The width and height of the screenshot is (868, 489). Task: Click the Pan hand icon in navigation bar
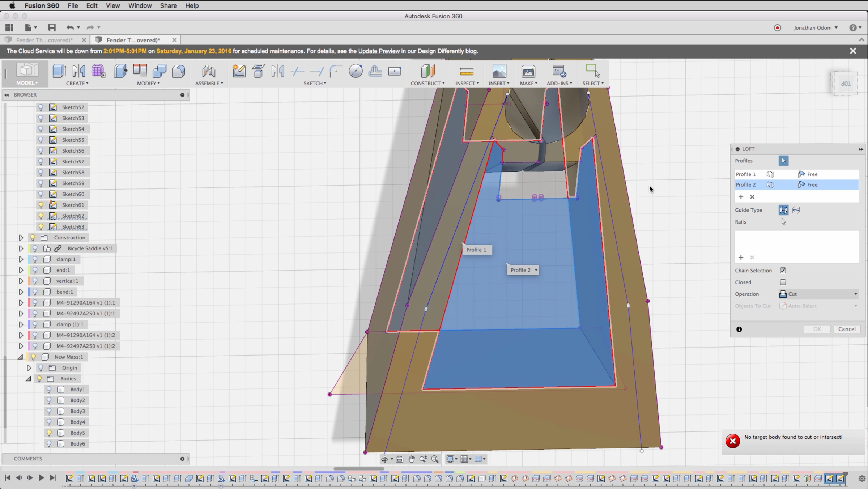pyautogui.click(x=411, y=459)
